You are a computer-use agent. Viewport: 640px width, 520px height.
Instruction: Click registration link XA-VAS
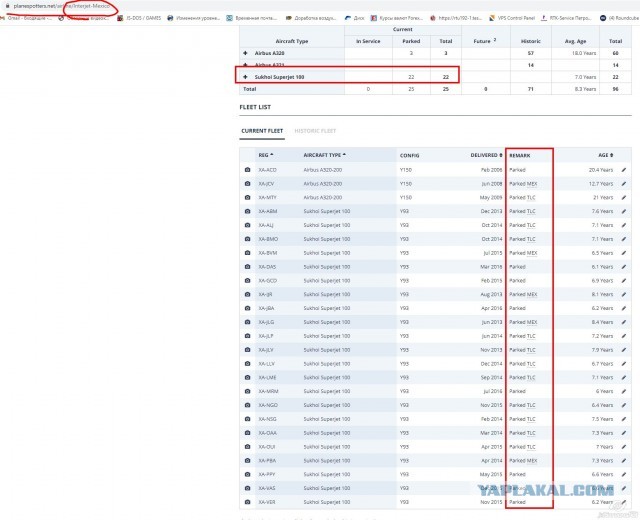(x=267, y=488)
